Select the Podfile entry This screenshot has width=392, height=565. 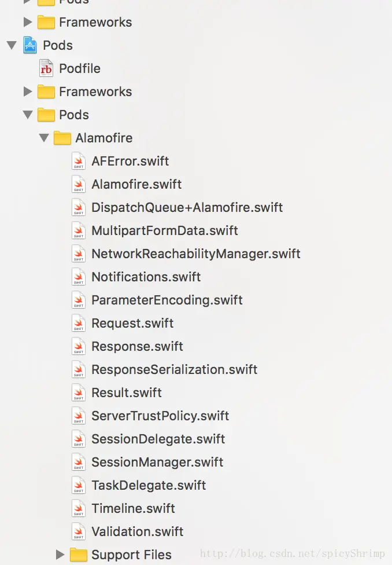80,68
